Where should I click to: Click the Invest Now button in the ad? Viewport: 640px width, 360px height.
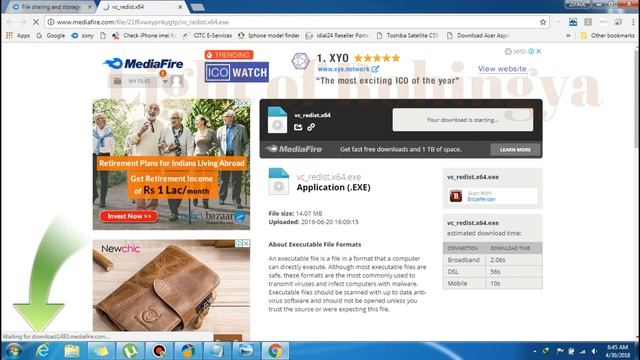point(129,216)
